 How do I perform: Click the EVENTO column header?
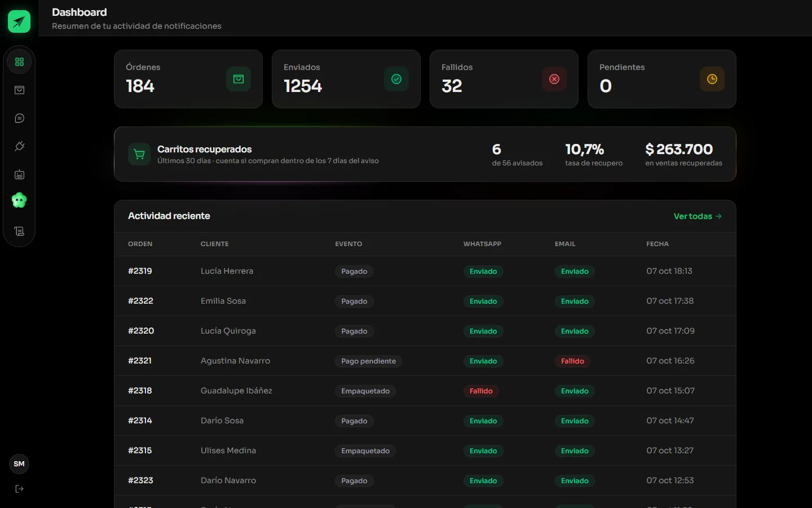(348, 244)
